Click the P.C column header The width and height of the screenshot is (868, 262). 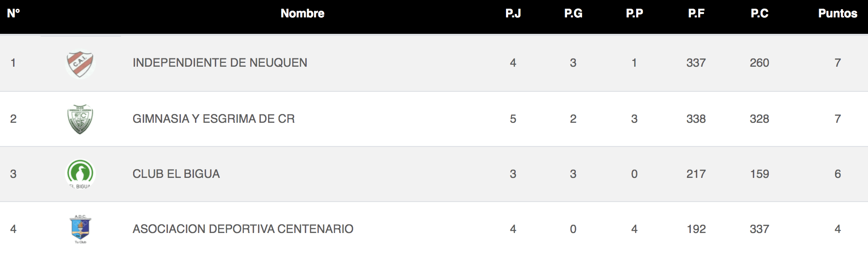coord(759,14)
